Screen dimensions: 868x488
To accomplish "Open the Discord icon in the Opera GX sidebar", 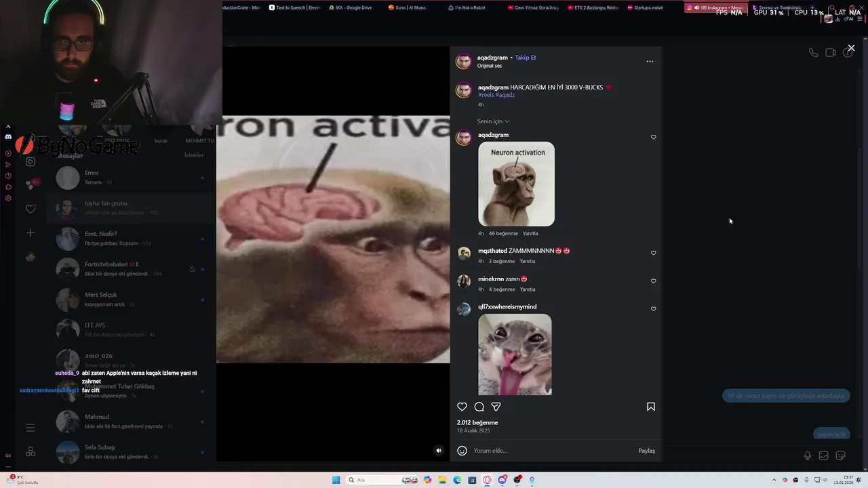I will click(x=8, y=136).
